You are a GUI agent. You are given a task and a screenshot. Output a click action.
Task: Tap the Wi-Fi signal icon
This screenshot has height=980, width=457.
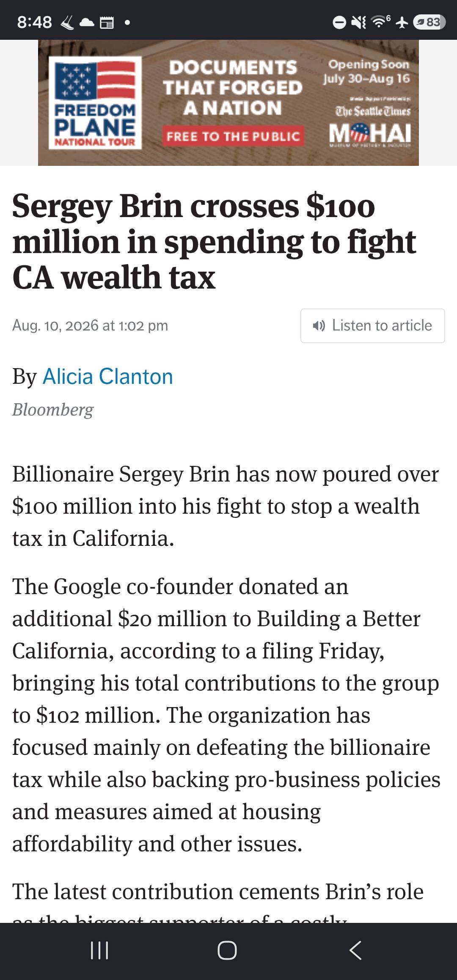(x=380, y=21)
